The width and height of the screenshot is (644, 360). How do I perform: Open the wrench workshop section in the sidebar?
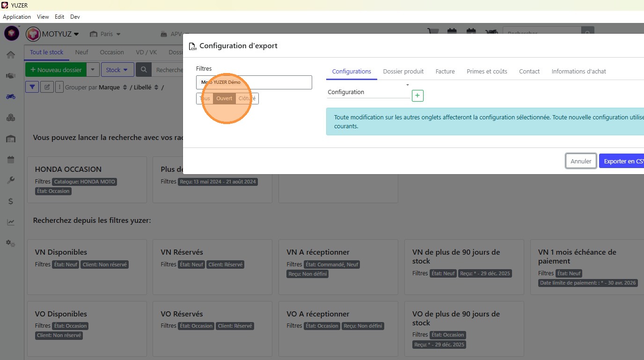point(11,180)
